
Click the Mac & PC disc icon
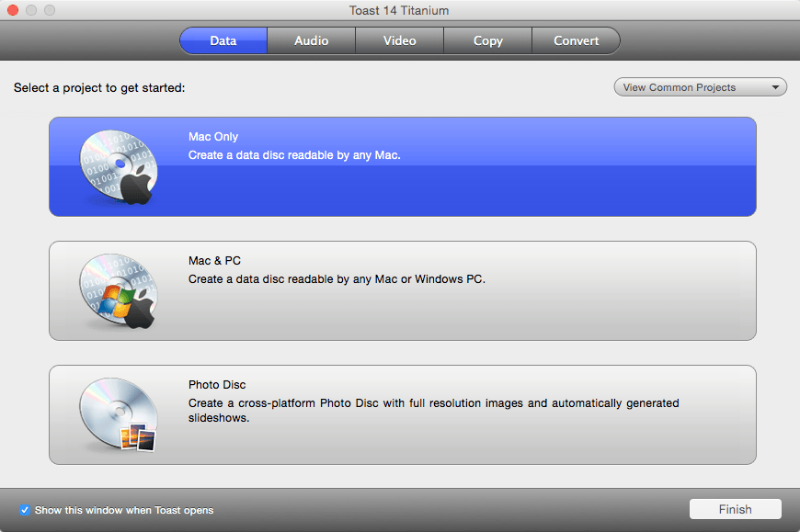pos(119,291)
